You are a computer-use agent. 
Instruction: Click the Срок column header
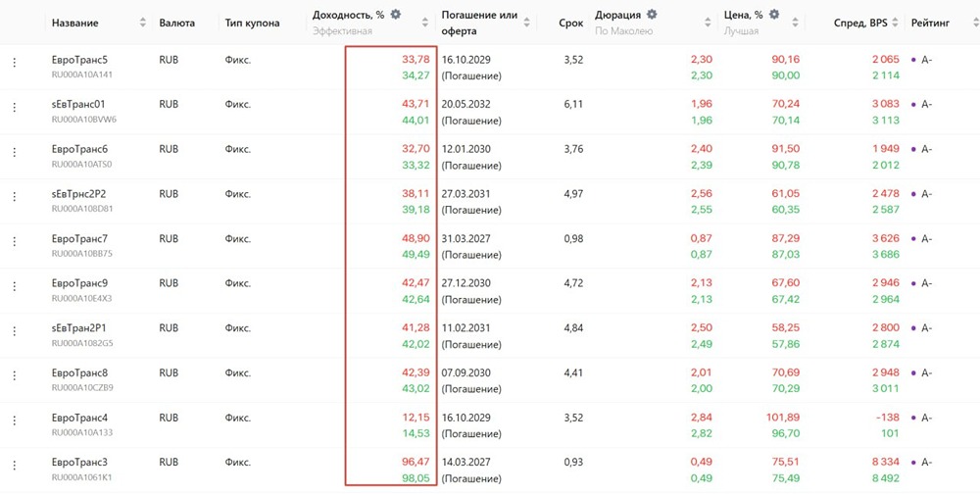point(570,23)
